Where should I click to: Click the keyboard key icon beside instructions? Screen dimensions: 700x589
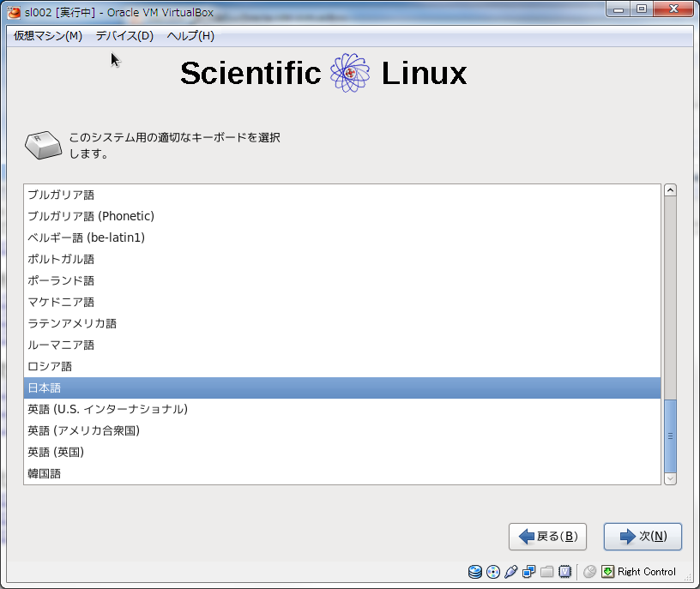tap(43, 145)
